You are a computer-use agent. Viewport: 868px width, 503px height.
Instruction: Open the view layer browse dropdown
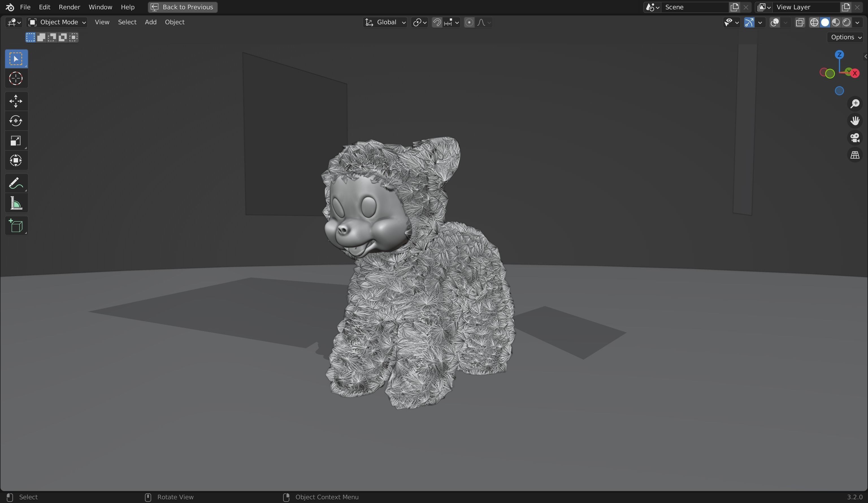click(764, 7)
